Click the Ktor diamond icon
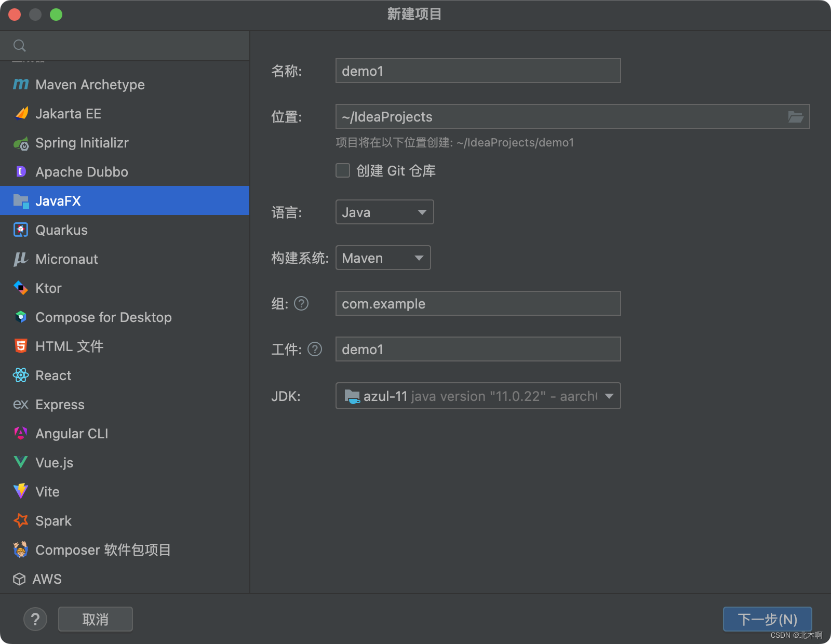This screenshot has width=831, height=644. pos(21,288)
